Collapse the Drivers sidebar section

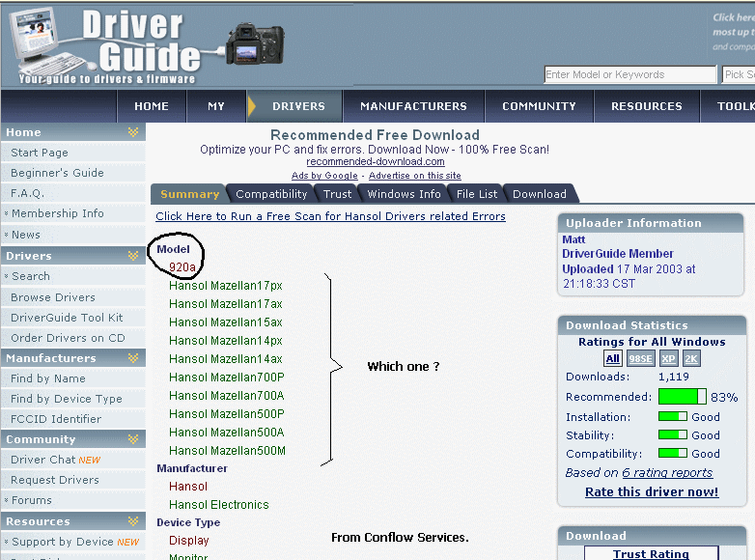pos(133,256)
